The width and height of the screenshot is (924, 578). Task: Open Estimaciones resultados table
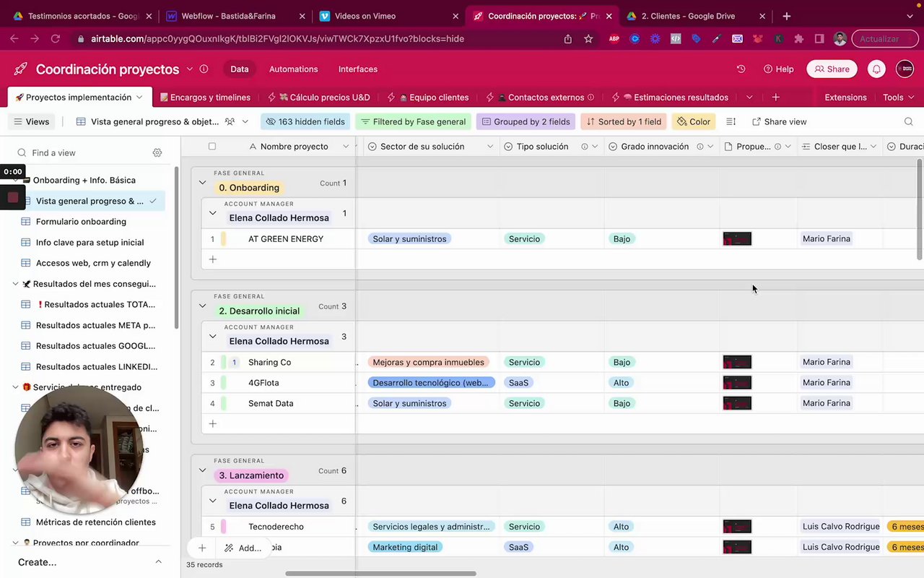pyautogui.click(x=676, y=98)
